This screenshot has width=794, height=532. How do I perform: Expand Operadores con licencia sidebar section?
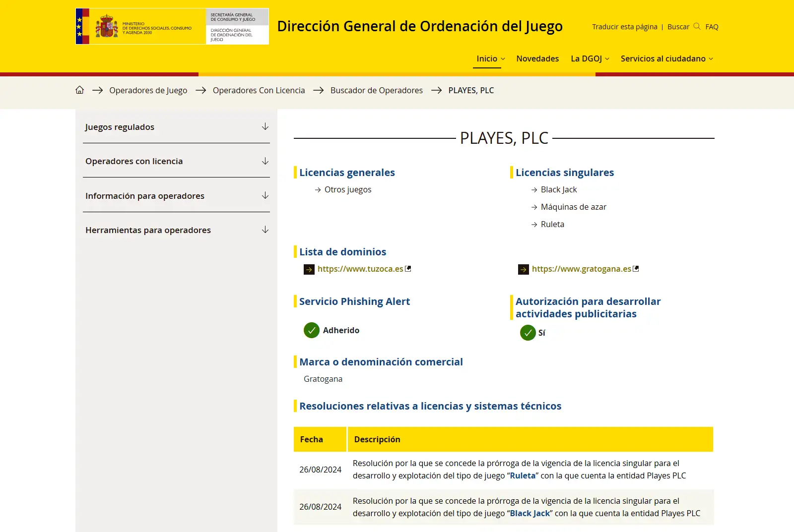176,161
